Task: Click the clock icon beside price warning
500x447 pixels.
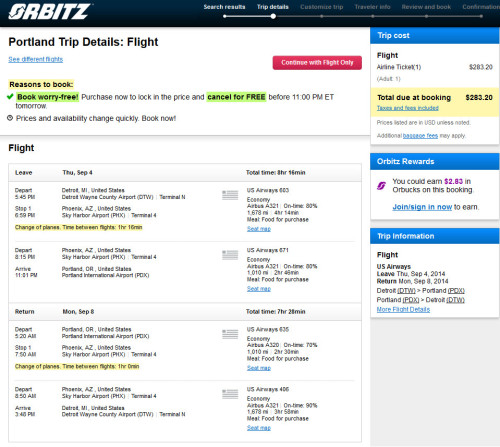Action: 10,118
